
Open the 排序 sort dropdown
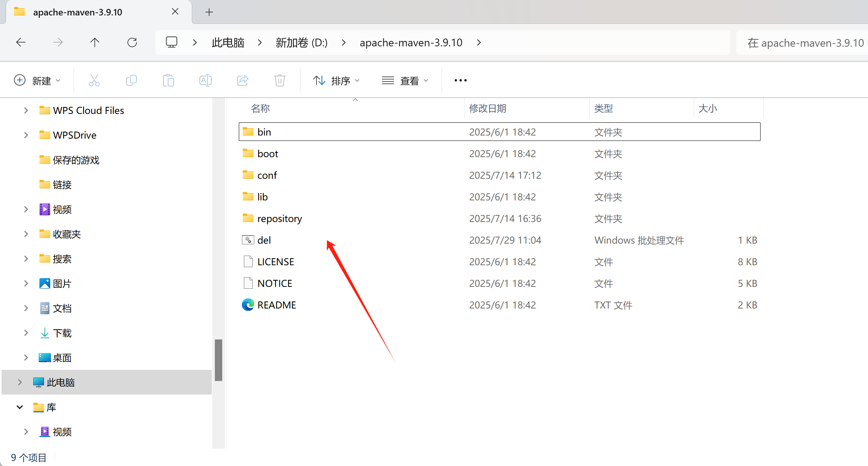coord(336,80)
